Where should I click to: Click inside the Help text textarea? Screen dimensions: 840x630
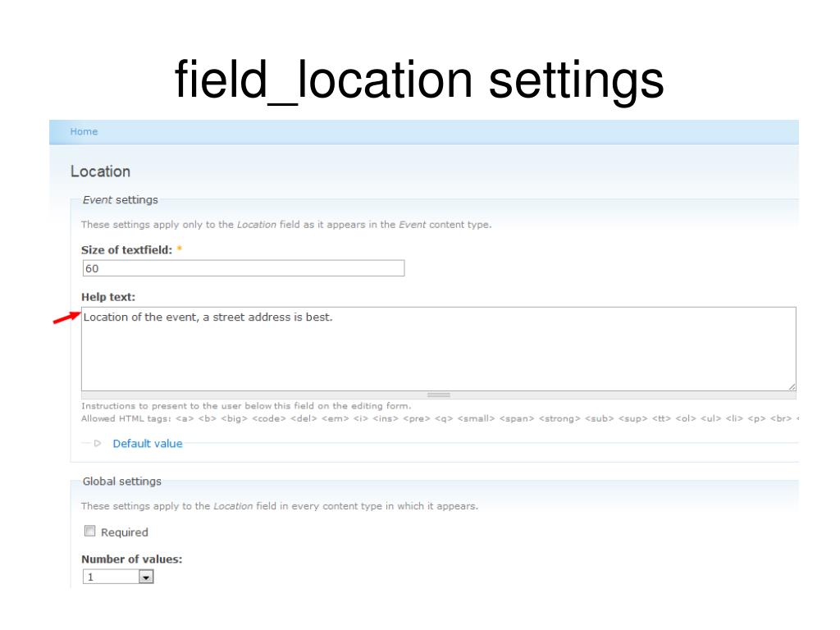coord(439,349)
